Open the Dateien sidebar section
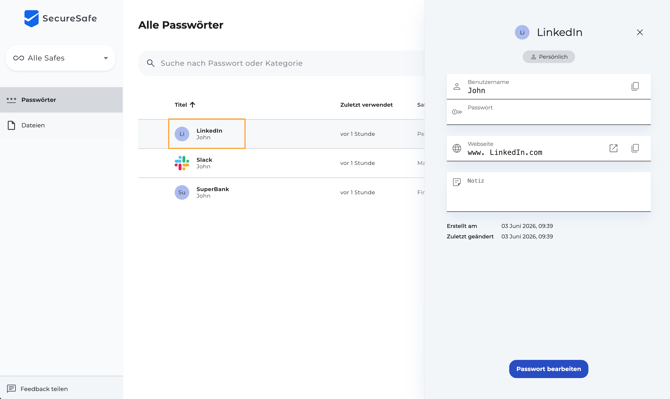The width and height of the screenshot is (670, 399). 61,125
